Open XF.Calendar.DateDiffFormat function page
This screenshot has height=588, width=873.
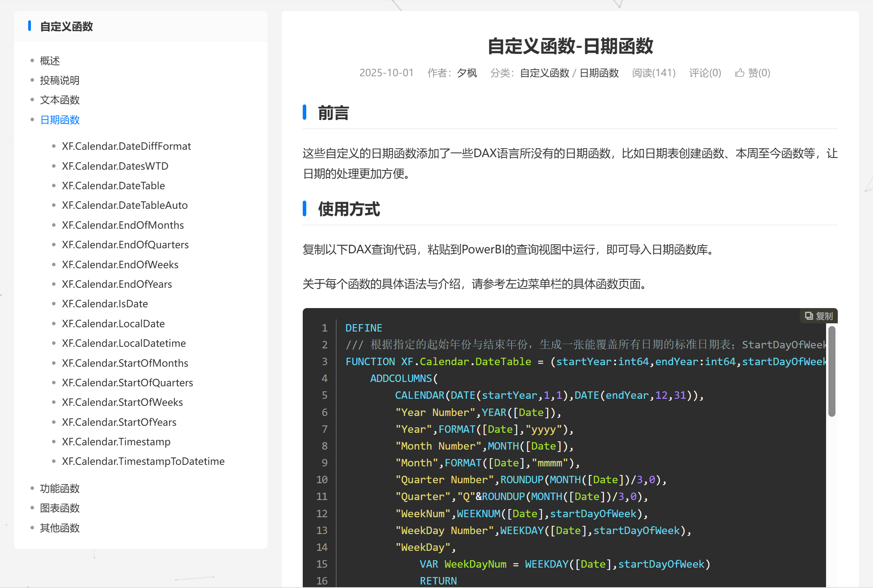(126, 146)
